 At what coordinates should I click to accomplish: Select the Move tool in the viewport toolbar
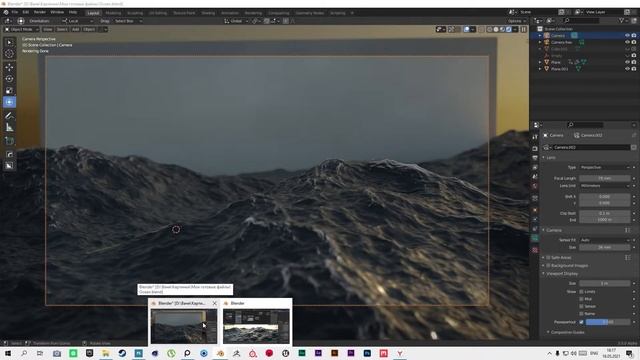click(x=9, y=67)
